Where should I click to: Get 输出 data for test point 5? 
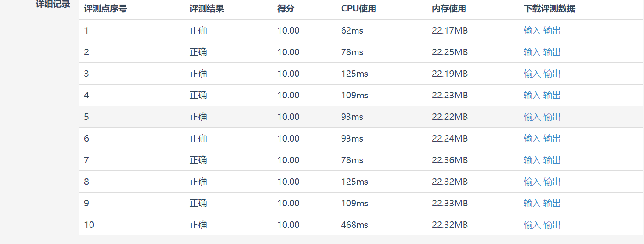pyautogui.click(x=552, y=117)
